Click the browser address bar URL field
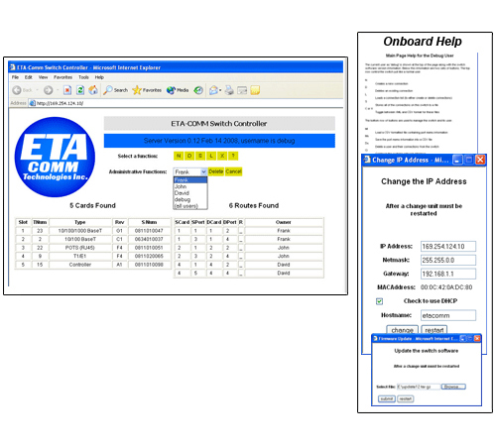 pos(186,103)
